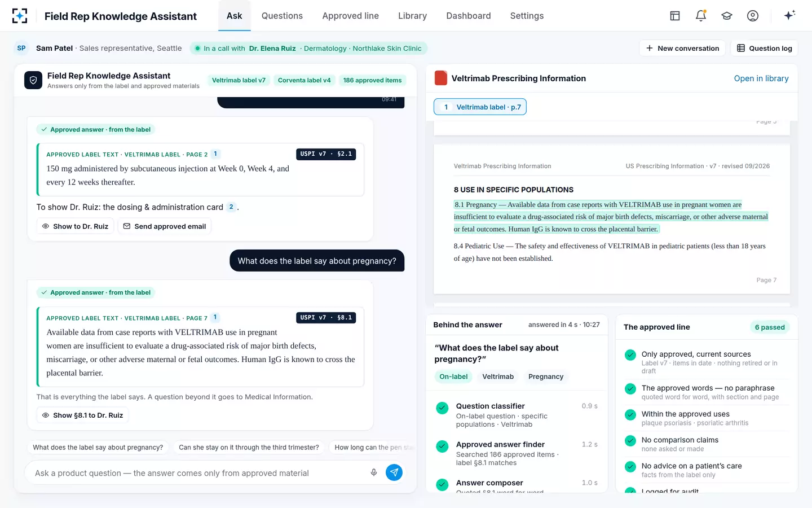Image resolution: width=812 pixels, height=508 pixels.
Task: Click the check icon beside The approved words
Action: click(x=630, y=389)
